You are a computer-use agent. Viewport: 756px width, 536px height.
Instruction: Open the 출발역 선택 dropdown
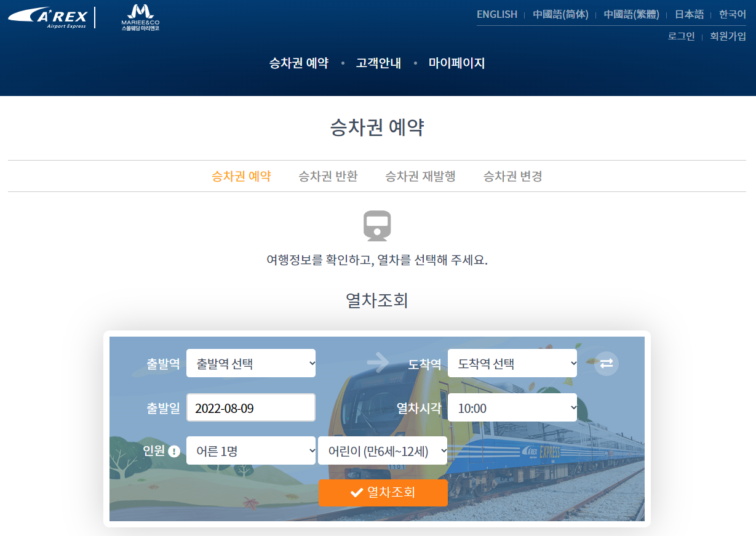251,363
